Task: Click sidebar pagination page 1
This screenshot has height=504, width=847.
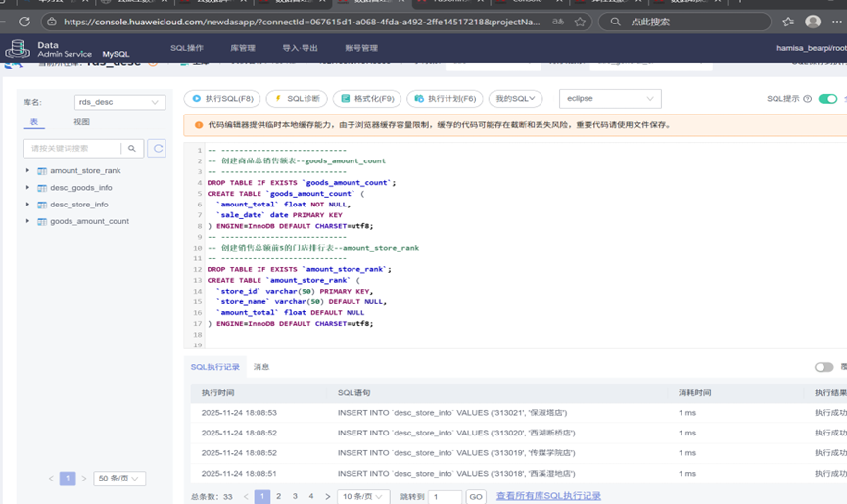Action: click(68, 479)
